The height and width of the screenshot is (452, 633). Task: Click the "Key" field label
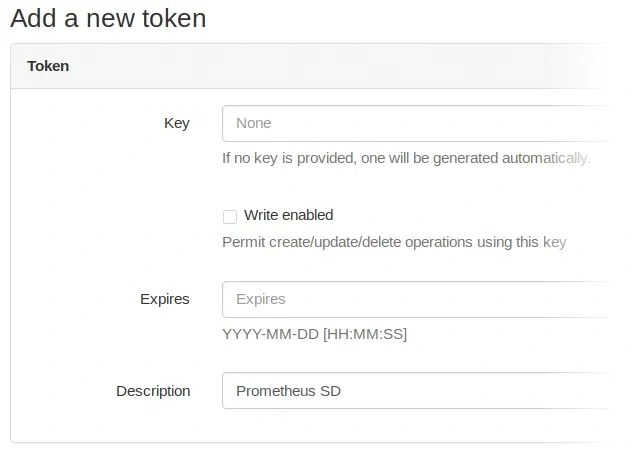pos(176,123)
